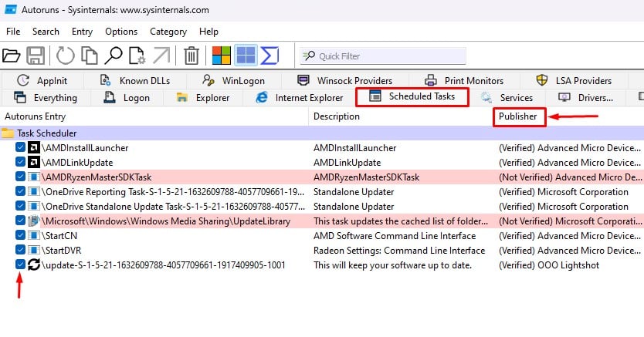The image size is (644, 337).
Task: Open the File menu
Action: pos(13,32)
